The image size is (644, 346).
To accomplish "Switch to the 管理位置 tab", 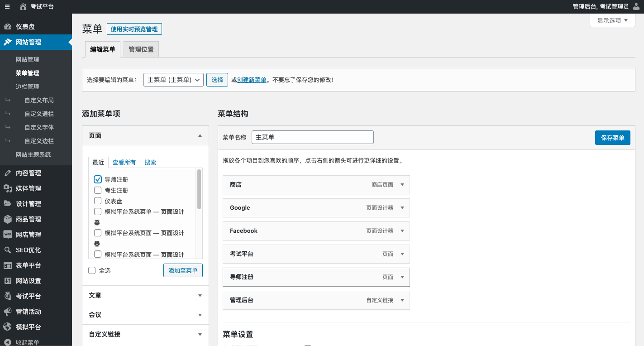I will [x=141, y=49].
